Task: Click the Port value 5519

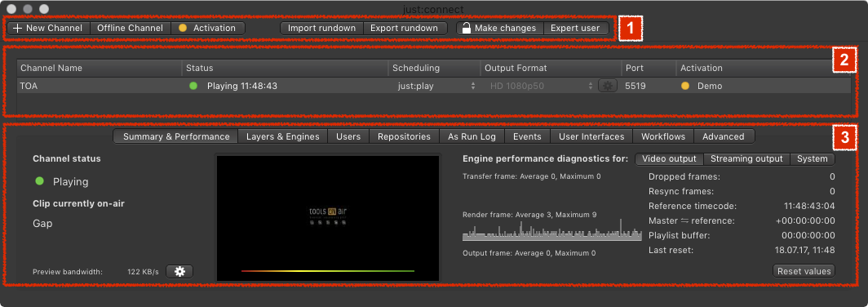Action: pyautogui.click(x=635, y=86)
